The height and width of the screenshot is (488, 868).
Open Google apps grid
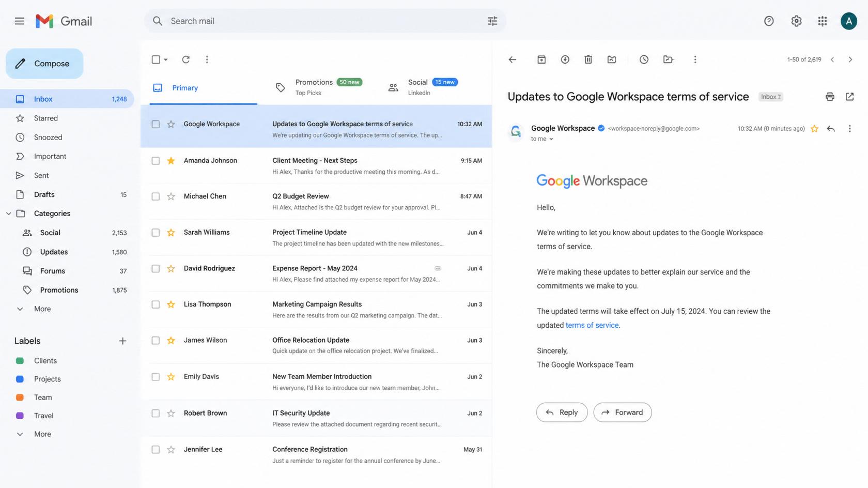(823, 21)
